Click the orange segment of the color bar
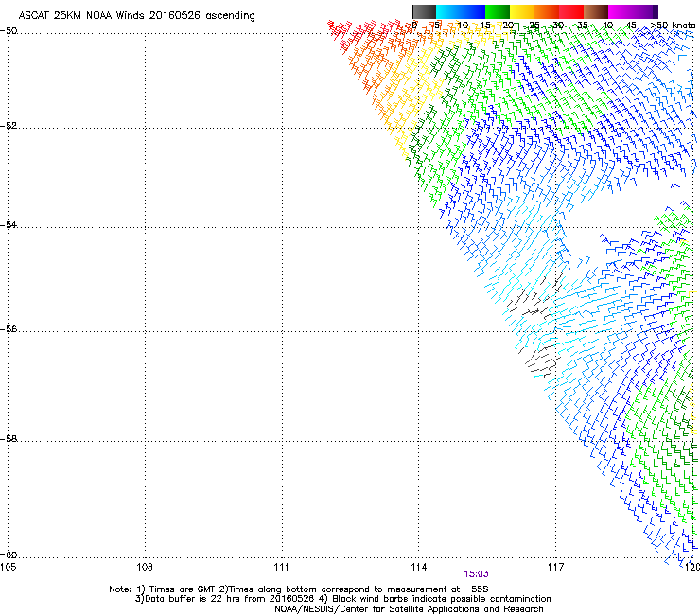This screenshot has height=615, width=700. coord(547,11)
